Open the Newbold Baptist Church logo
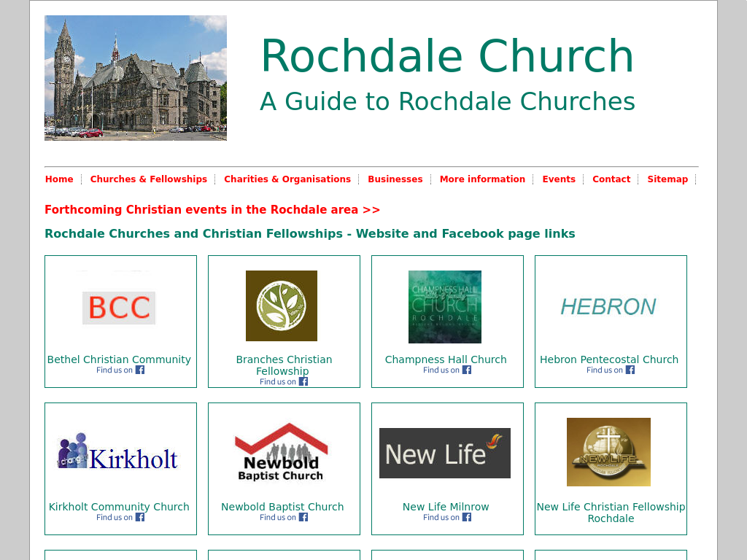The width and height of the screenshot is (747, 560). pos(282,453)
